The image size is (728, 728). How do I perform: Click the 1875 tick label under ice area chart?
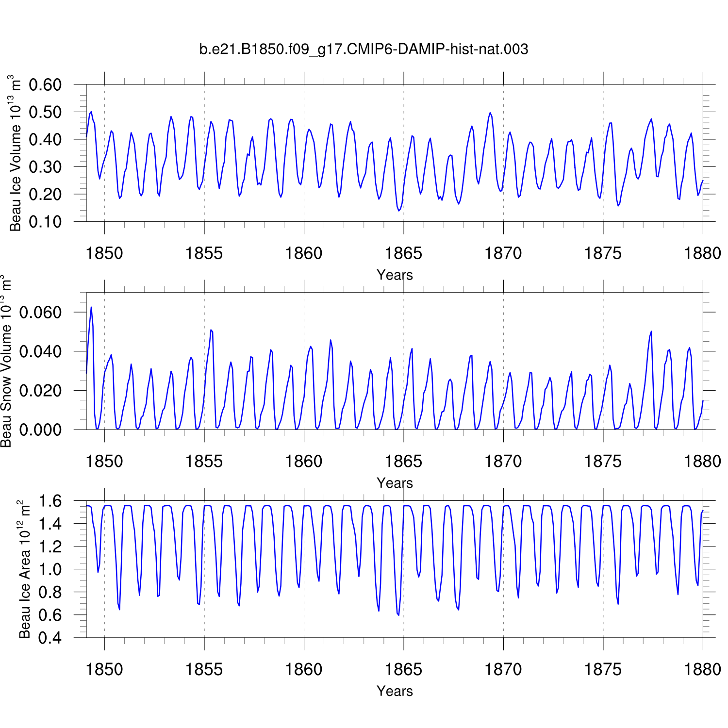pyautogui.click(x=603, y=669)
